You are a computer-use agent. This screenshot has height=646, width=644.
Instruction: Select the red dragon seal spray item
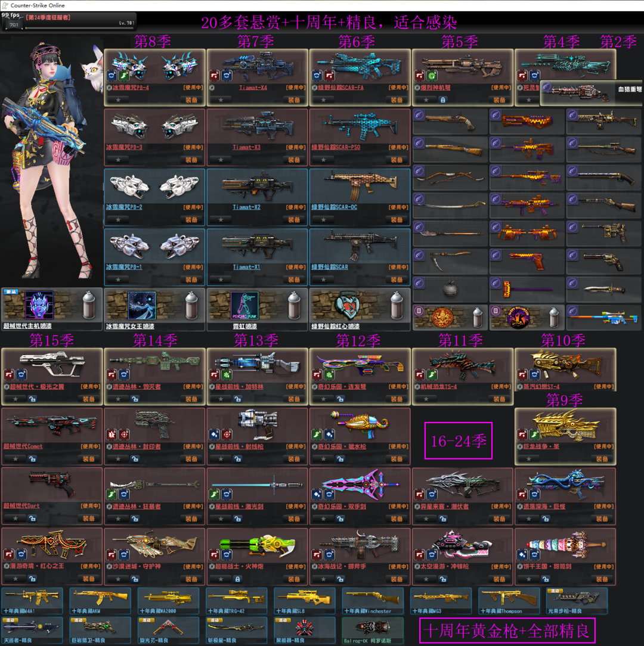(450, 318)
